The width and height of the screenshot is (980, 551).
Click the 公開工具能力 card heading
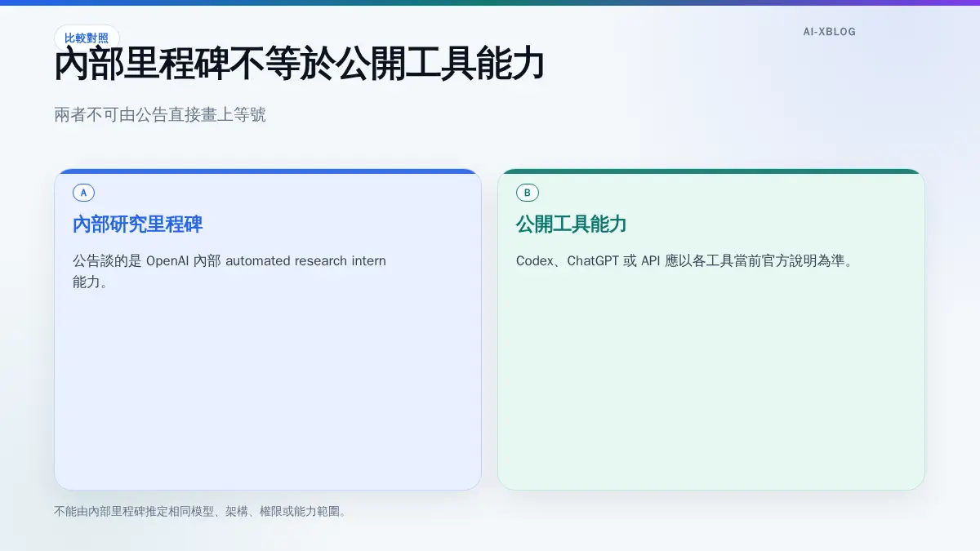coord(571,224)
